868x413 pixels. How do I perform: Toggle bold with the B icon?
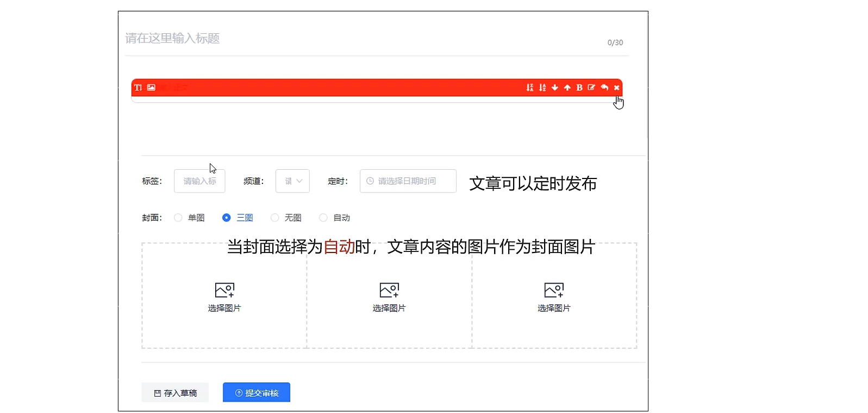(x=579, y=88)
